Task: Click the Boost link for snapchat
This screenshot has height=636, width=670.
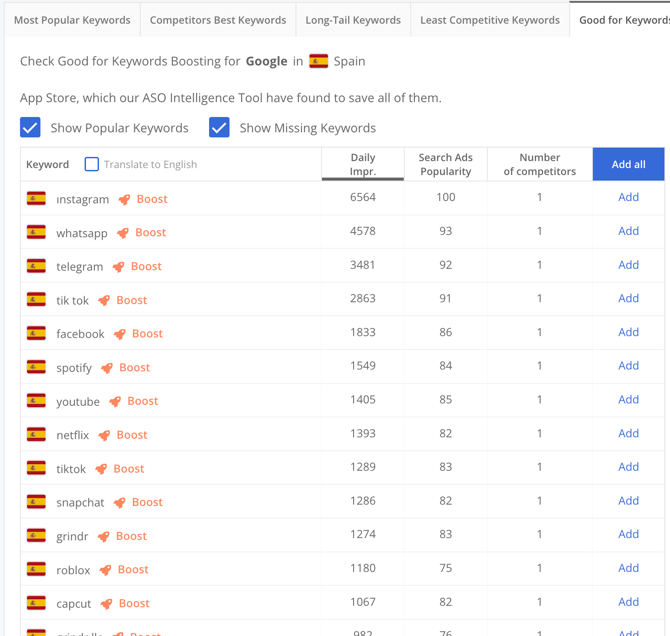Action: pyautogui.click(x=147, y=502)
